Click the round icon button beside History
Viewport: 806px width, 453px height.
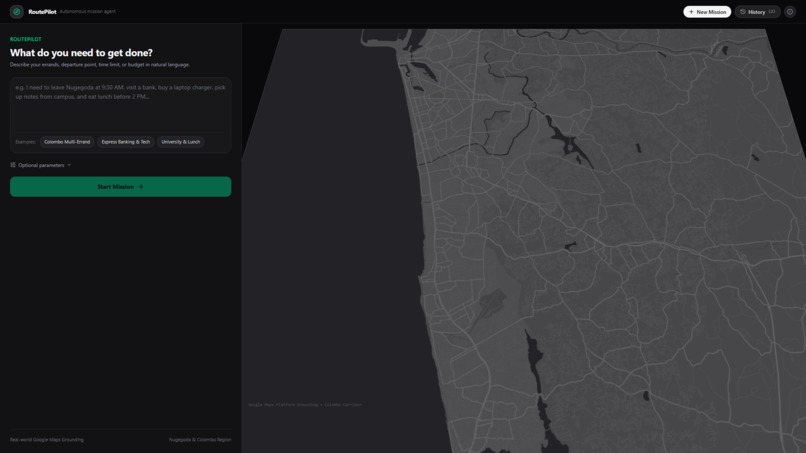pyautogui.click(x=790, y=12)
